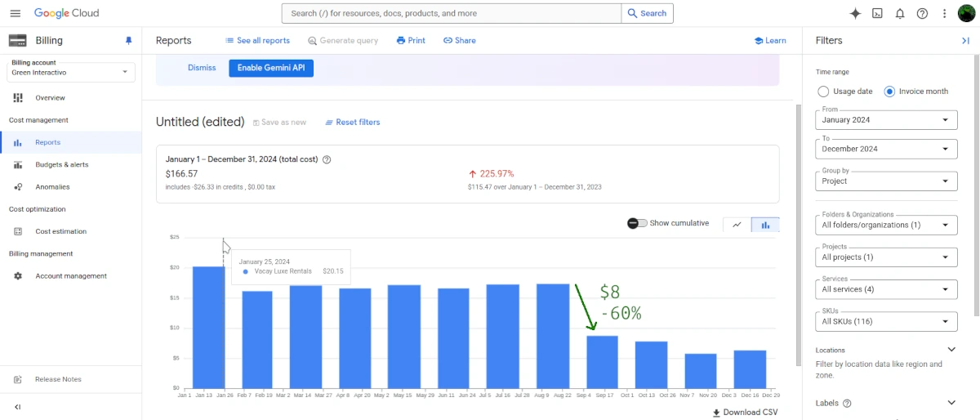Open the notifications bell
The image size is (980, 420).
pos(899,13)
